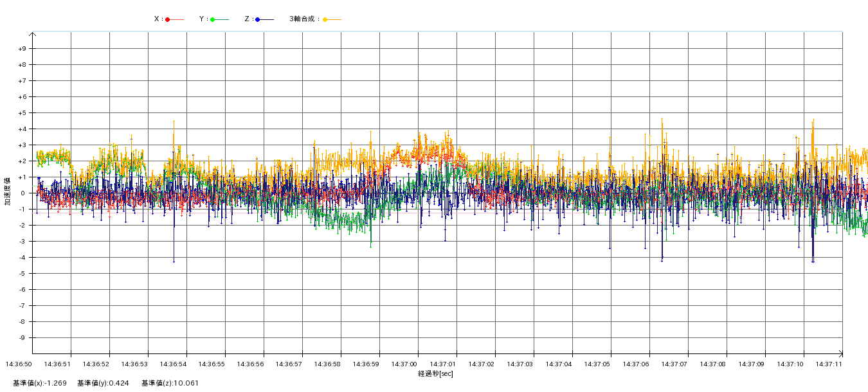Click the arrowhead at the time axis end
The height and width of the screenshot is (392, 868).
pos(840,353)
